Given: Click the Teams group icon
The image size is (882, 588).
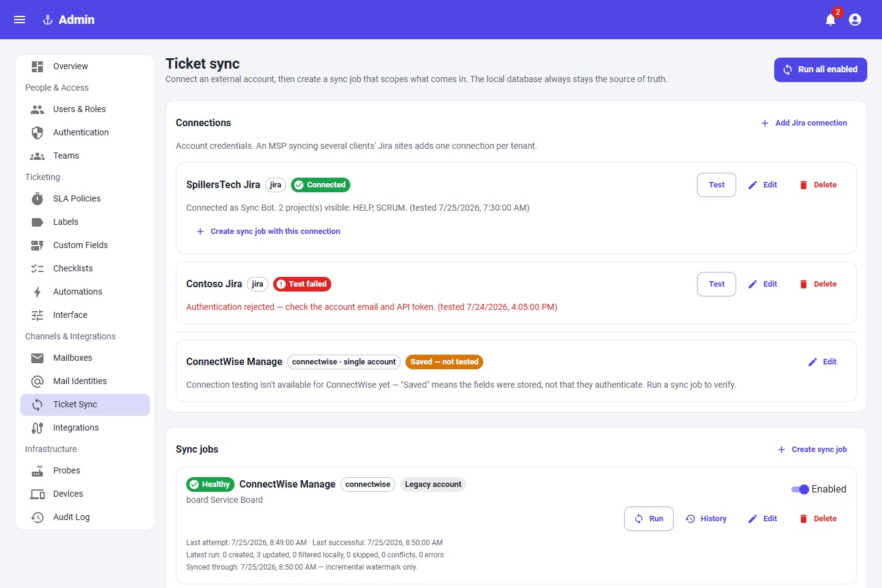Looking at the screenshot, I should (37, 156).
